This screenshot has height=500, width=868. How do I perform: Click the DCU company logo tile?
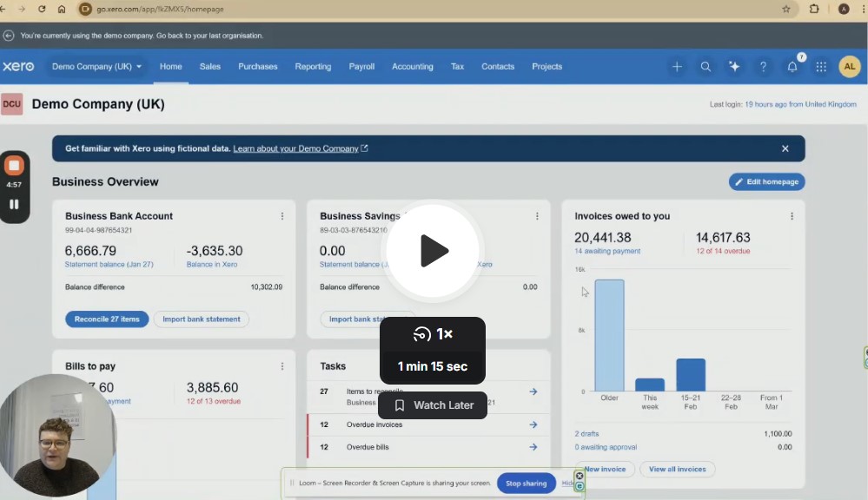(11, 104)
